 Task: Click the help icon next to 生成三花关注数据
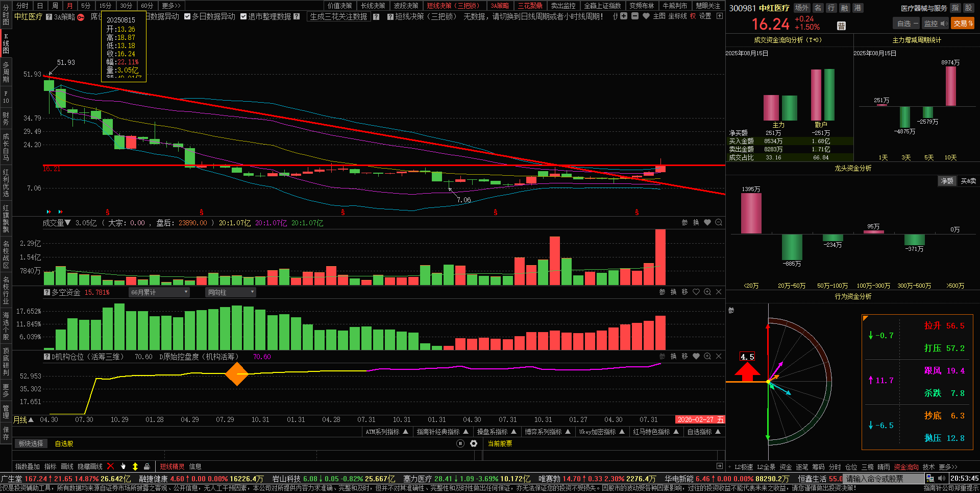click(x=376, y=17)
